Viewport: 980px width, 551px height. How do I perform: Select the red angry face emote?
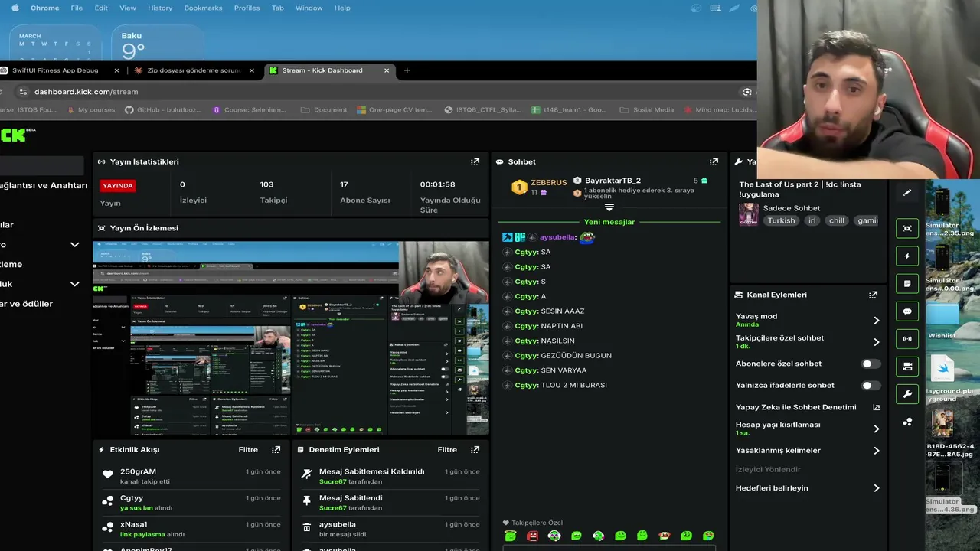(533, 536)
